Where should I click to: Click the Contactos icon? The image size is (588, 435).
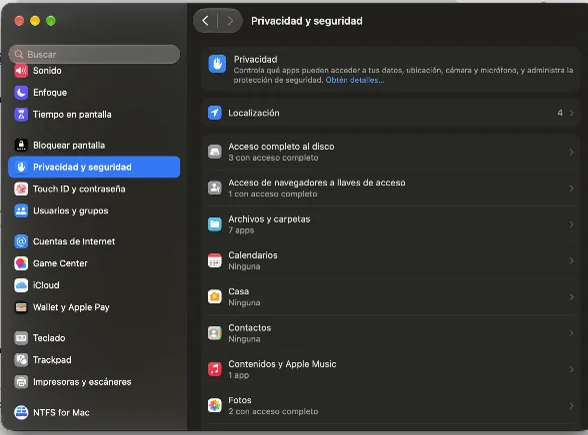[215, 333]
